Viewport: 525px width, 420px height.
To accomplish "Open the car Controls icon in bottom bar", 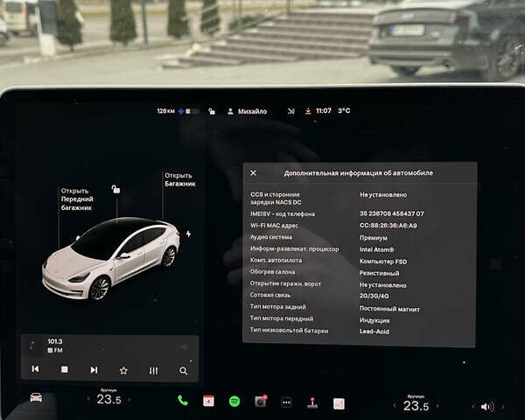I will coord(36,397).
